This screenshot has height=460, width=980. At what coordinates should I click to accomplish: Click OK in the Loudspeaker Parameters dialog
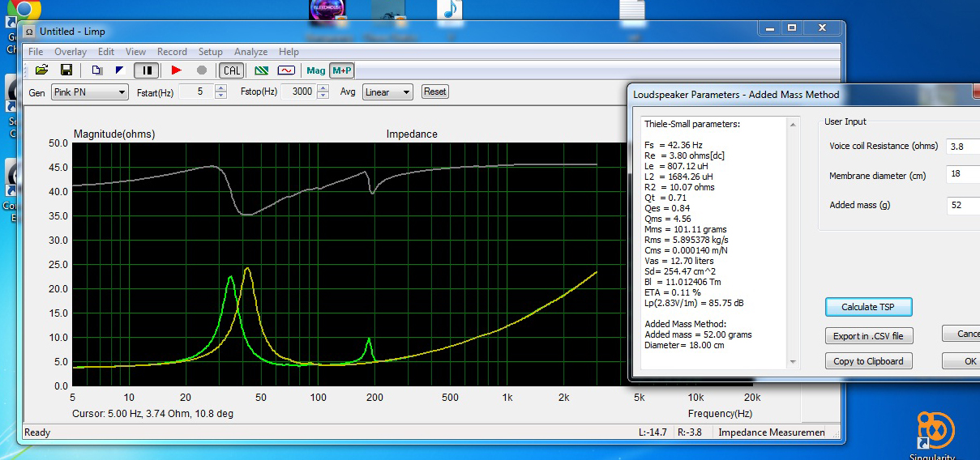point(961,361)
